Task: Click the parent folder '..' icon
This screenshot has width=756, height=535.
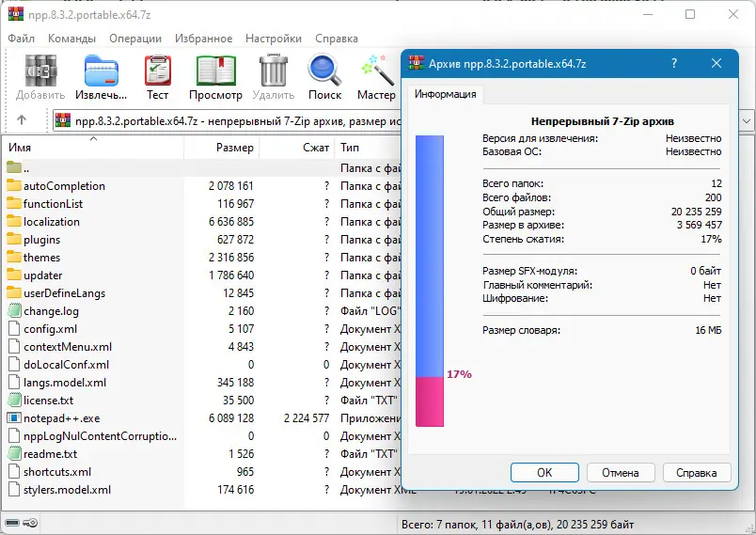Action: click(14, 167)
